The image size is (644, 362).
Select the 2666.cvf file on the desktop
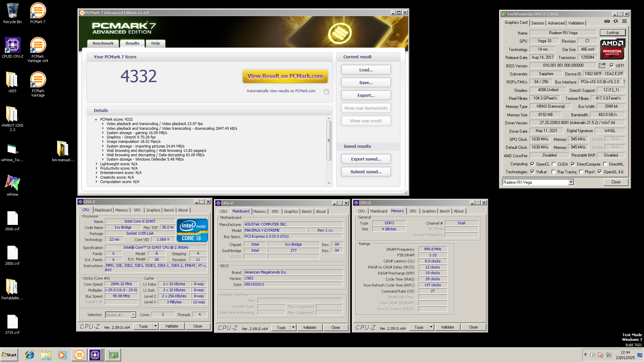[x=12, y=221]
